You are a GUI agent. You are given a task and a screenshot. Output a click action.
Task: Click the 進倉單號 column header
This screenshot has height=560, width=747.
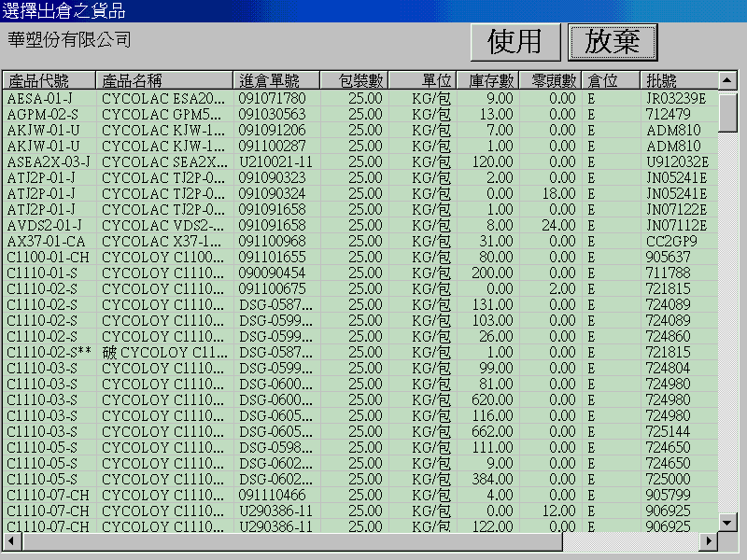click(276, 80)
